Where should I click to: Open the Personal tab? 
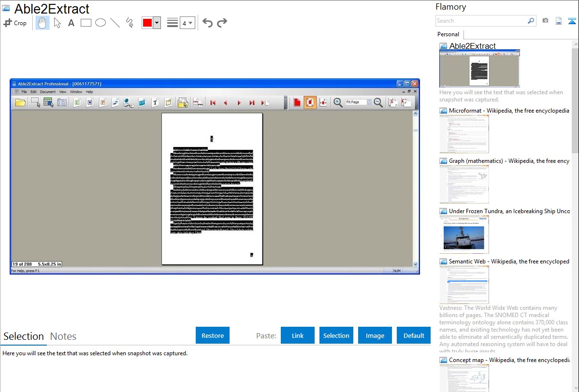click(448, 34)
